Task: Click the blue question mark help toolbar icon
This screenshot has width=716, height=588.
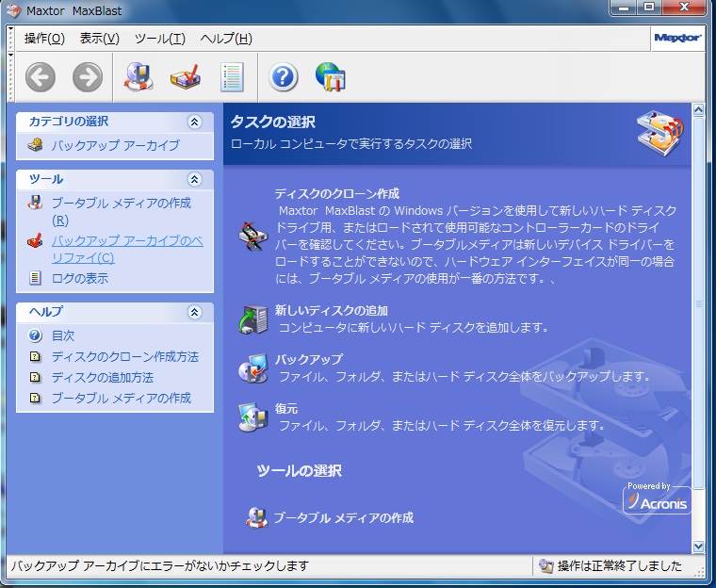Action: click(x=284, y=77)
